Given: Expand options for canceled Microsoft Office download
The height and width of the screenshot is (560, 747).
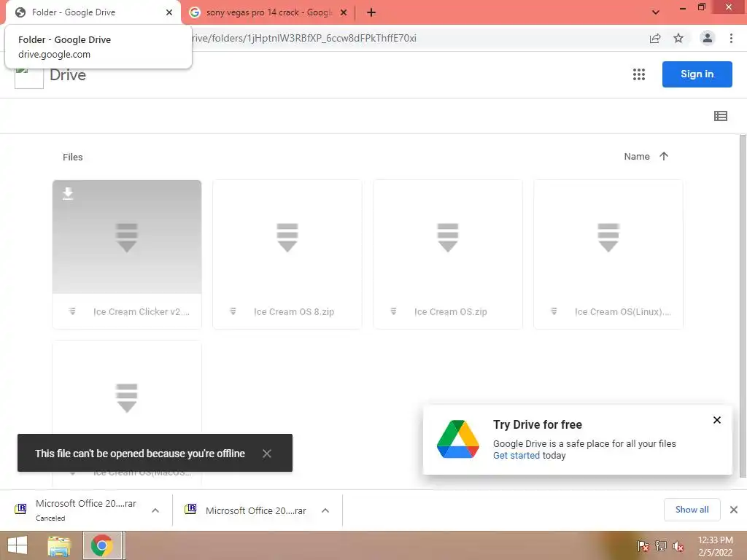Looking at the screenshot, I should pyautogui.click(x=155, y=510).
